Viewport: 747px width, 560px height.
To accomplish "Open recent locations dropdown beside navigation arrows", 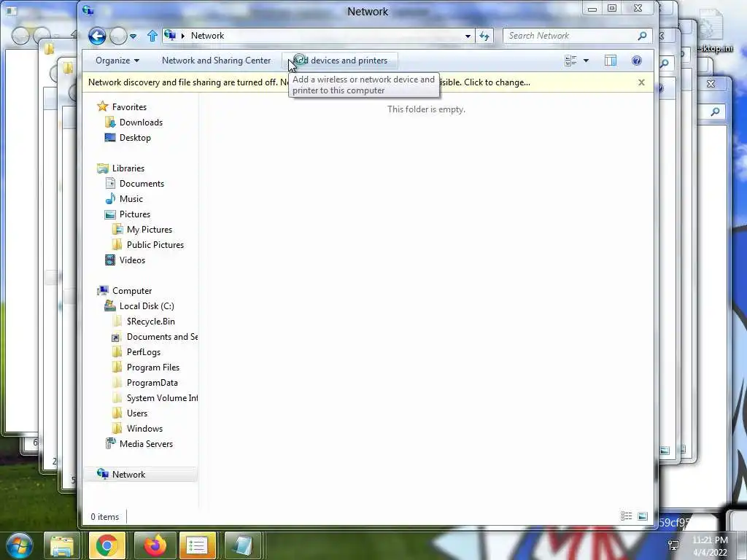I will pos(133,36).
